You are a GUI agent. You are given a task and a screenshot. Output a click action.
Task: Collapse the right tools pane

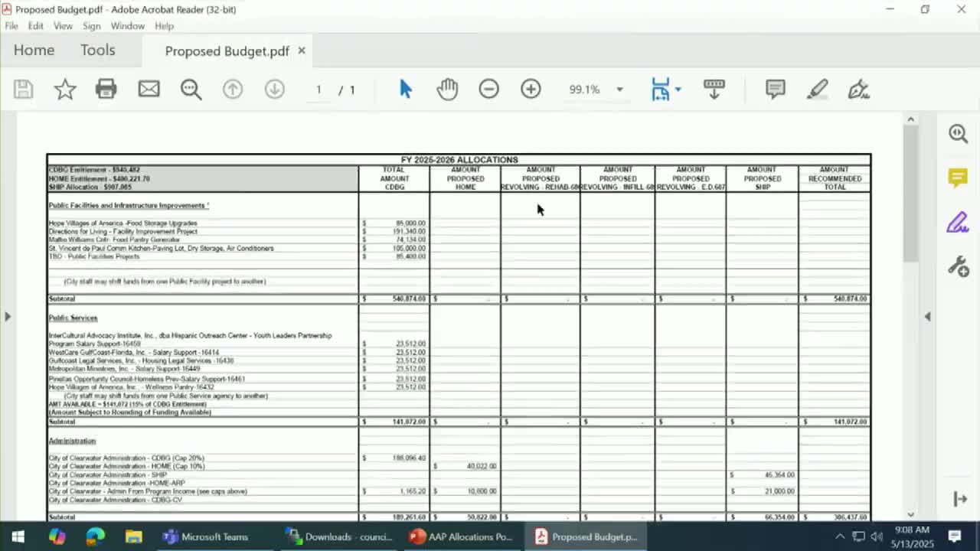tap(928, 316)
